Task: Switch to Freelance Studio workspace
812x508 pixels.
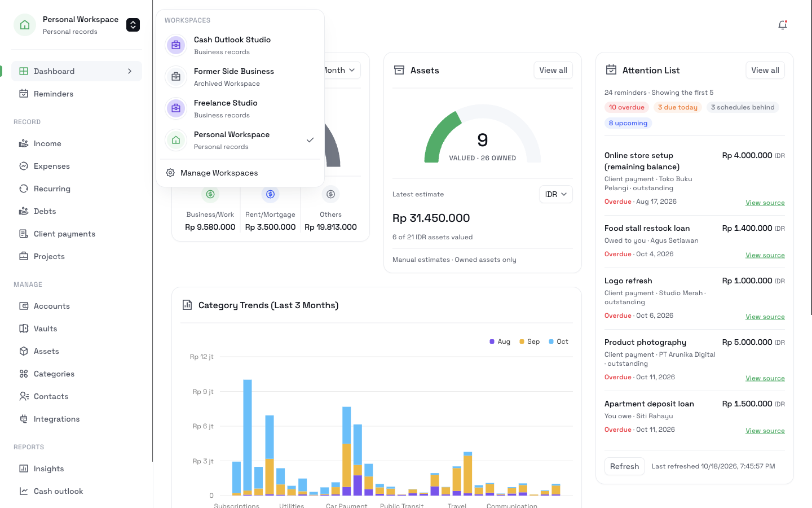Action: pyautogui.click(x=240, y=108)
